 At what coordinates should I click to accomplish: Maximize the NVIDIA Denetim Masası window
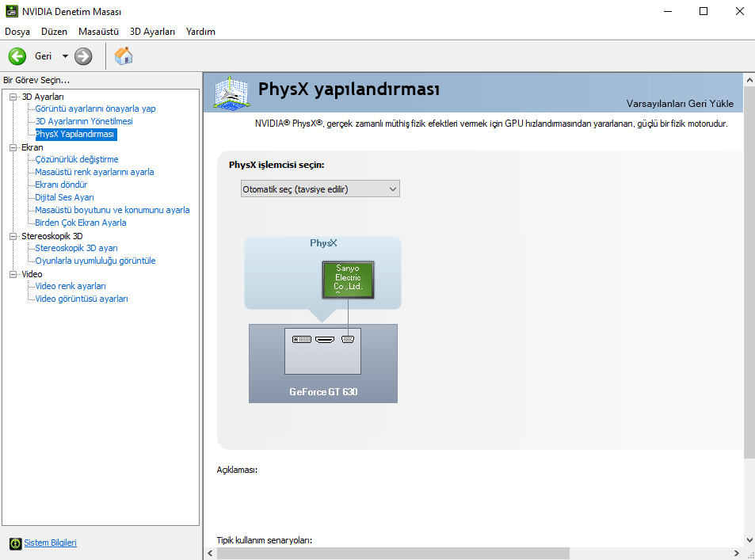click(x=704, y=11)
